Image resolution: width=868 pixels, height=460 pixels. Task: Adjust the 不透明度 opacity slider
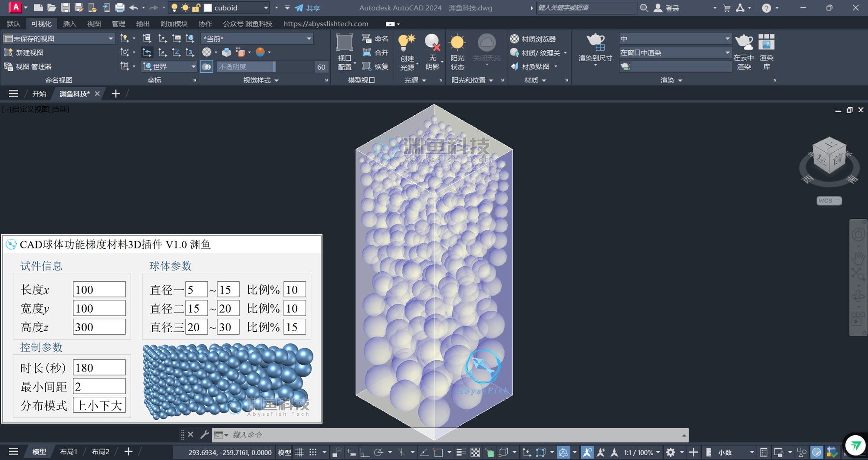click(265, 66)
